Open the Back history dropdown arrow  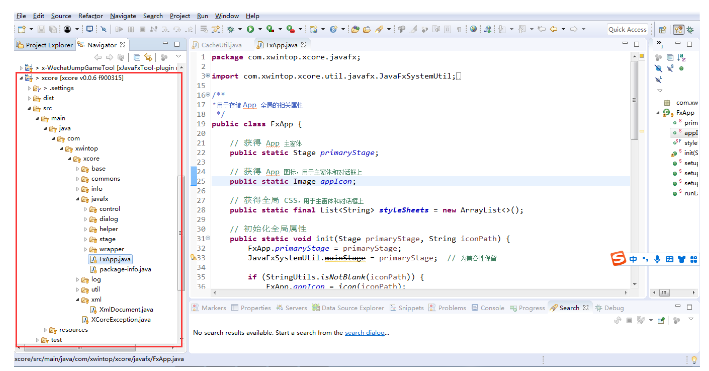point(563,29)
